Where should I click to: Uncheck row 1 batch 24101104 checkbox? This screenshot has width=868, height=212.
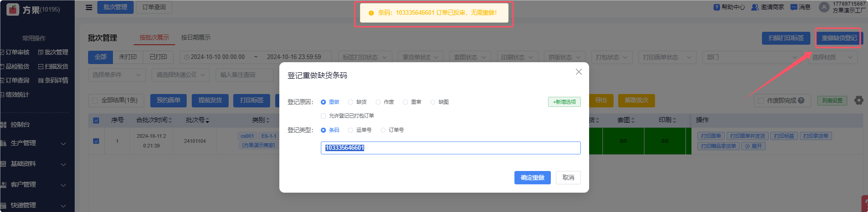tap(96, 141)
